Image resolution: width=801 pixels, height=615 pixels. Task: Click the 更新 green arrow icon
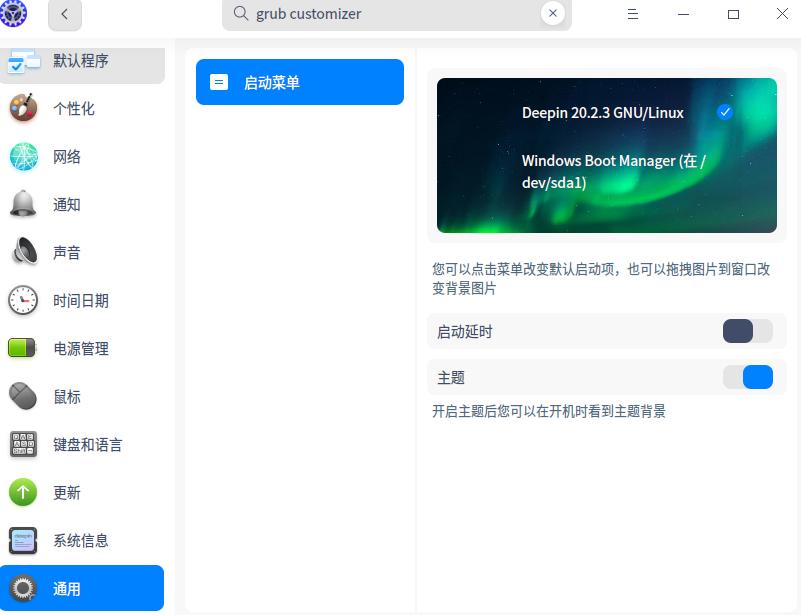23,492
